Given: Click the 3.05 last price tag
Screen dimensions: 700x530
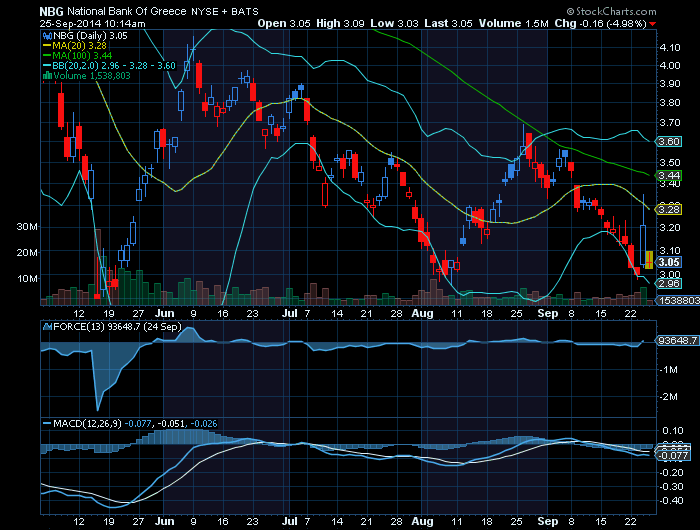Looking at the screenshot, I should (669, 263).
